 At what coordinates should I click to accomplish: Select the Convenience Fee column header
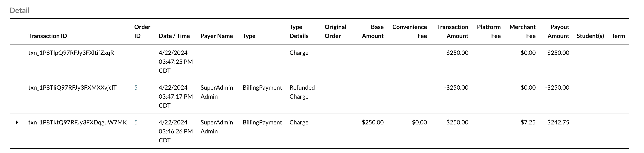point(409,32)
